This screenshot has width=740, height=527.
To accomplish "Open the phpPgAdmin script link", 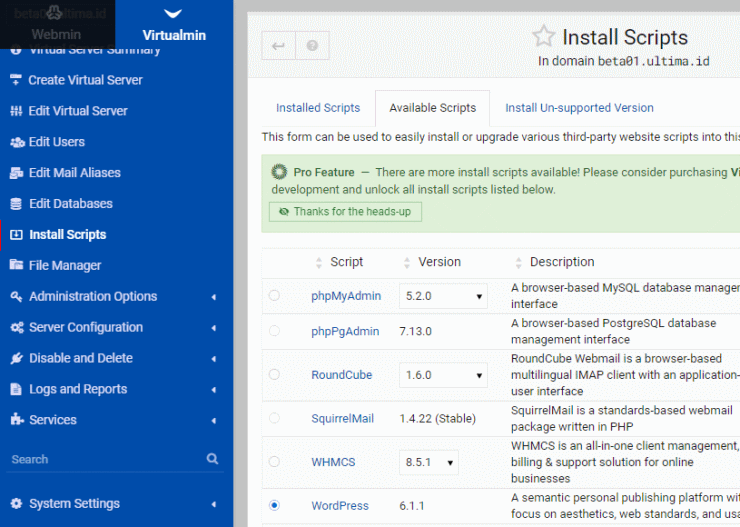I will coord(345,331).
